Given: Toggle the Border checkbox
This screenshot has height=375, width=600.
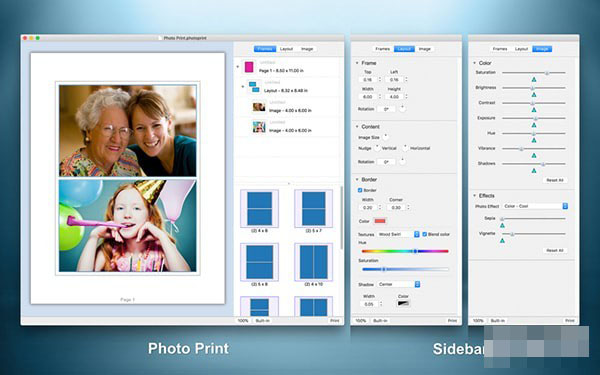Looking at the screenshot, I should click(x=360, y=190).
